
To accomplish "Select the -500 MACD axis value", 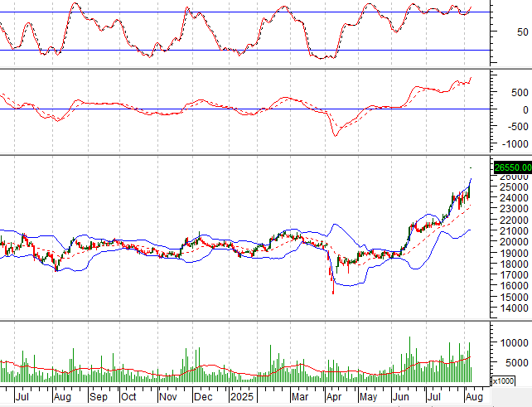I will (517, 127).
